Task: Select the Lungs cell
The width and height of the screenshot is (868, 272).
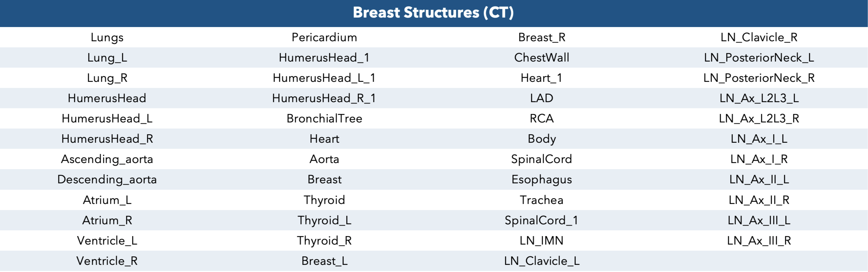Action: click(107, 38)
